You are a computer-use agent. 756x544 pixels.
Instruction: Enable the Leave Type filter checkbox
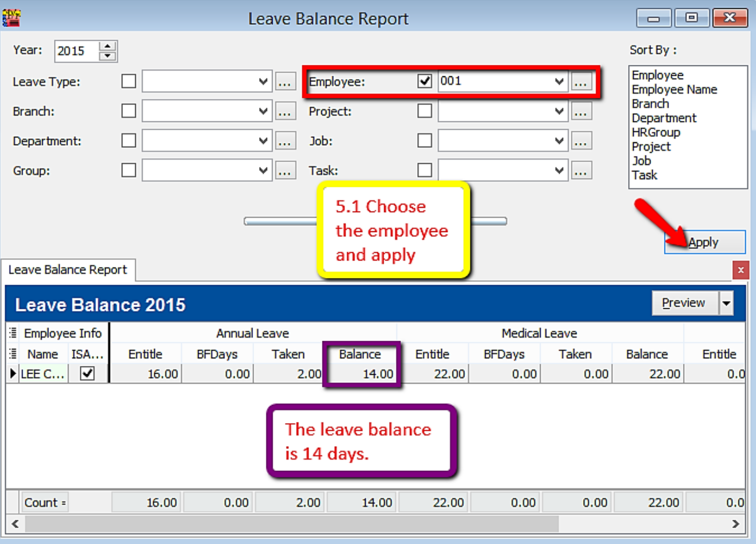point(129,81)
